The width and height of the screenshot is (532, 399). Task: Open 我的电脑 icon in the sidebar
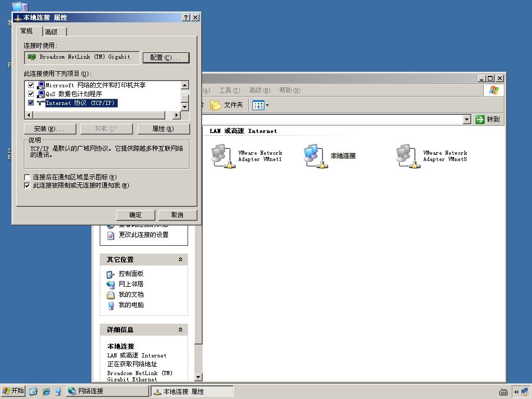tap(111, 305)
